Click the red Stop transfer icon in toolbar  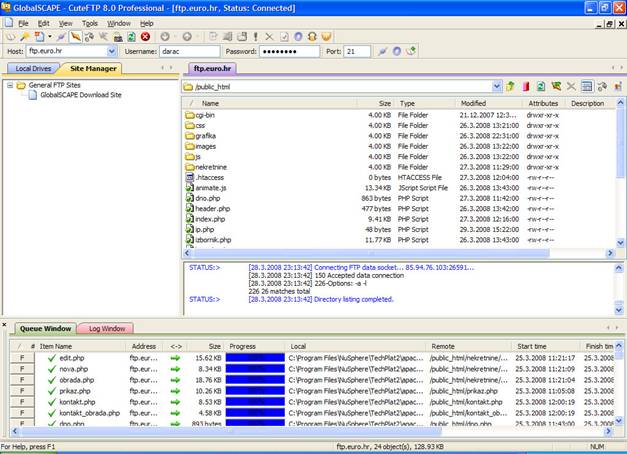(145, 36)
